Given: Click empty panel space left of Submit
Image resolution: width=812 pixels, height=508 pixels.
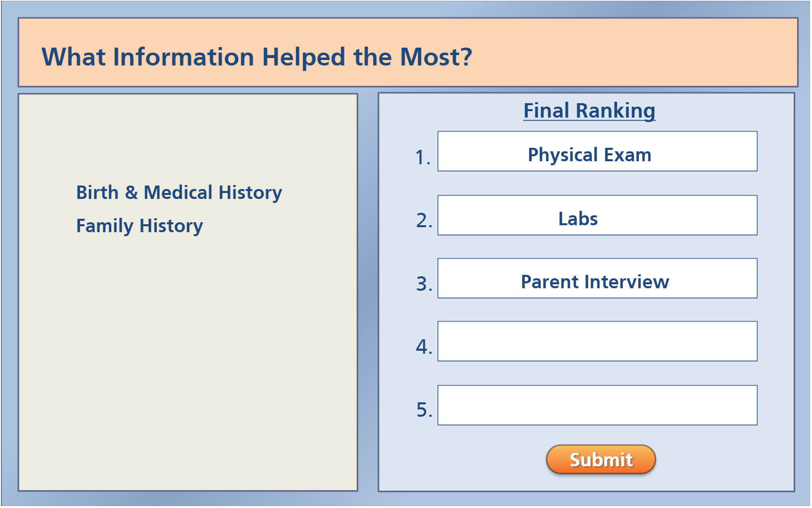Looking at the screenshot, I should (461, 459).
